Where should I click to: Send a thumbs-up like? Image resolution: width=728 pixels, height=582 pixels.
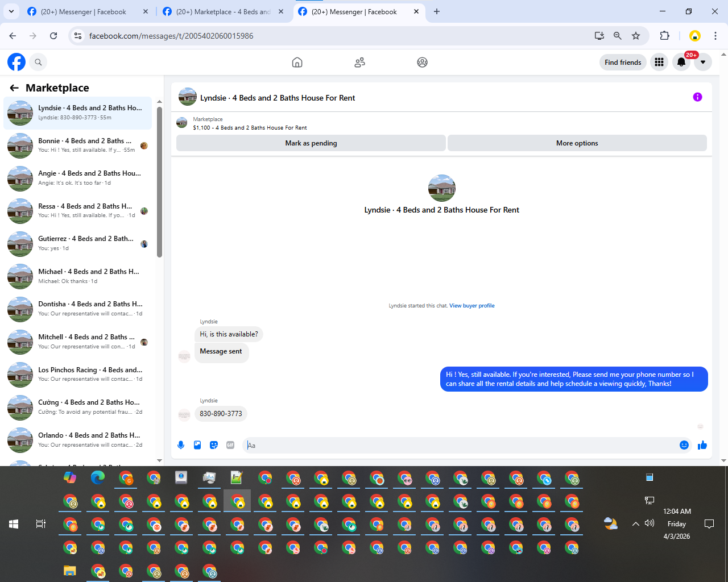pyautogui.click(x=702, y=445)
